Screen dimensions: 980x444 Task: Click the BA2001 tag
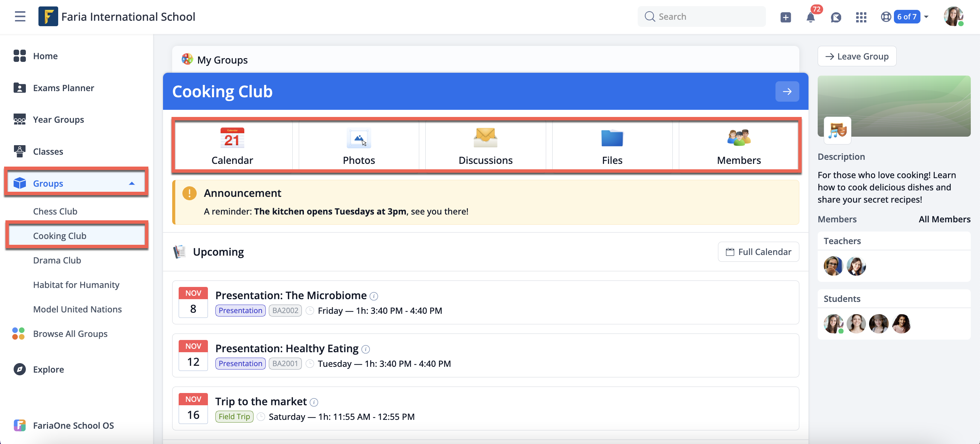tap(285, 363)
